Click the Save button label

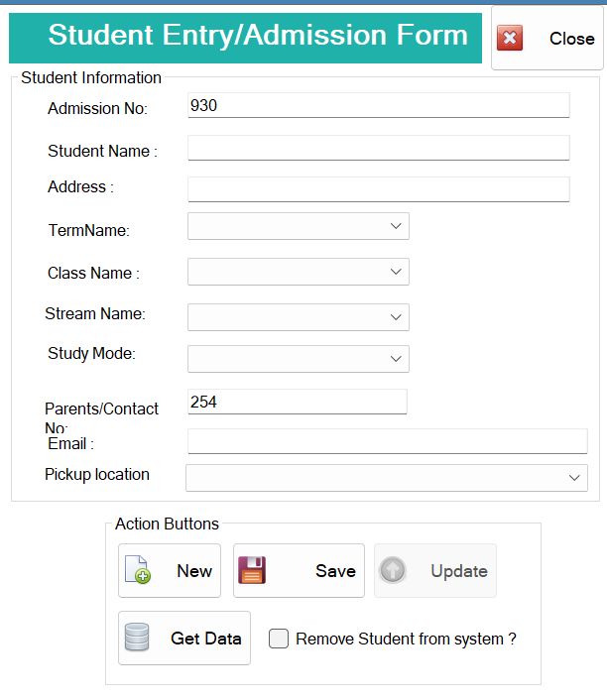(335, 571)
